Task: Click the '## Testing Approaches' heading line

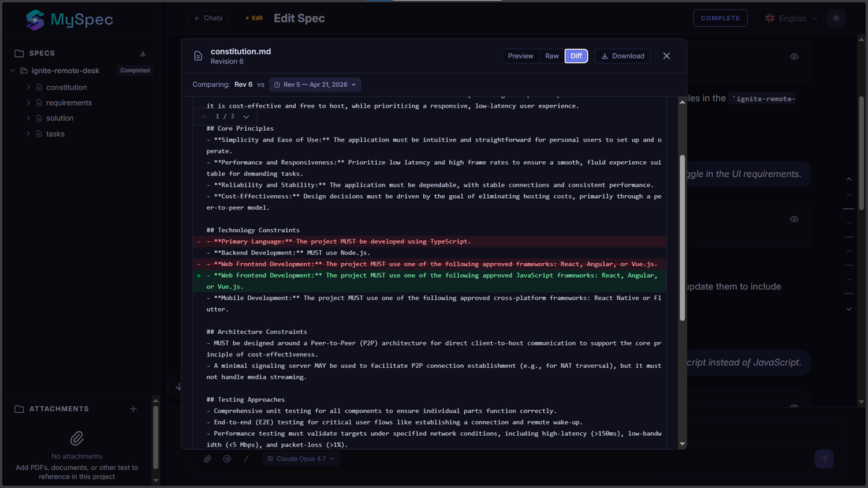Action: 245,400
